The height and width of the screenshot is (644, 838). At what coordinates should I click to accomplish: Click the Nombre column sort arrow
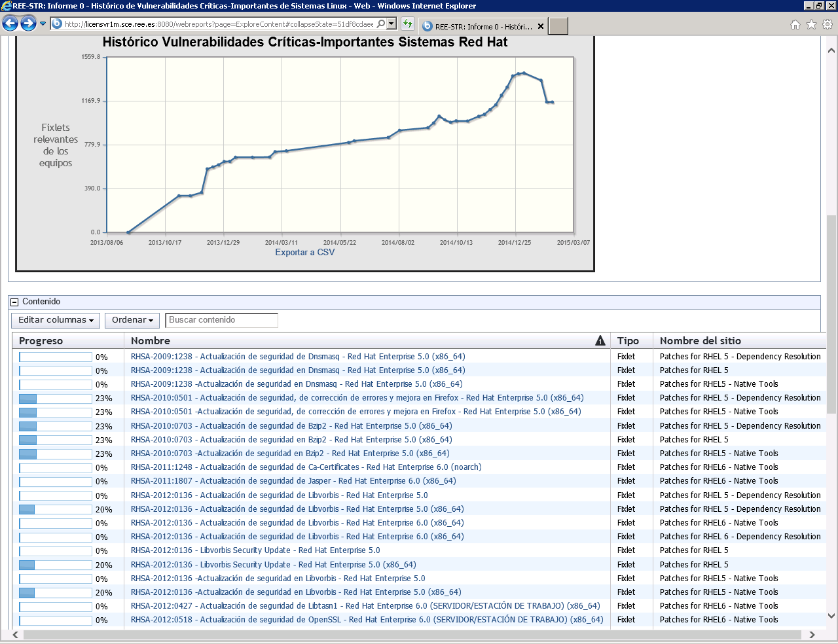[600, 340]
